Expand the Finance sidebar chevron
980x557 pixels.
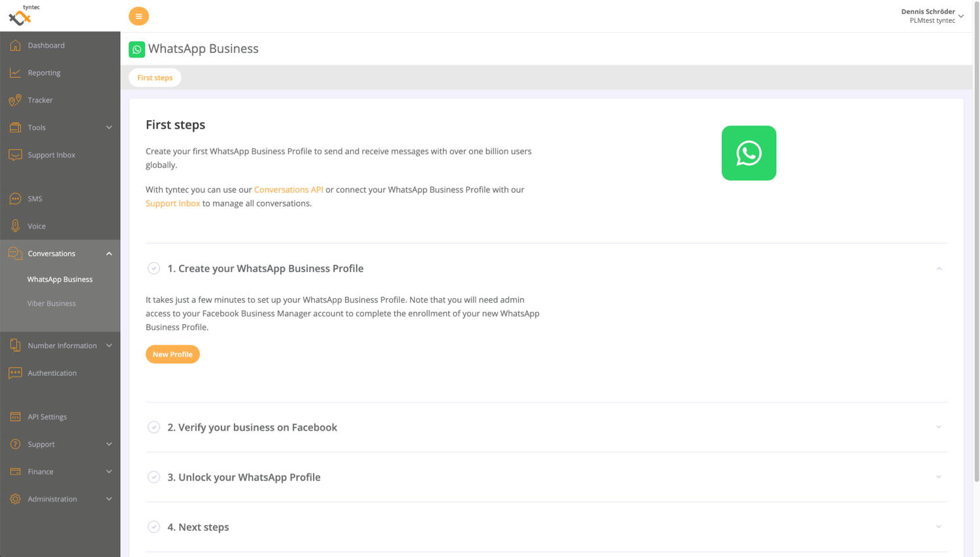109,471
